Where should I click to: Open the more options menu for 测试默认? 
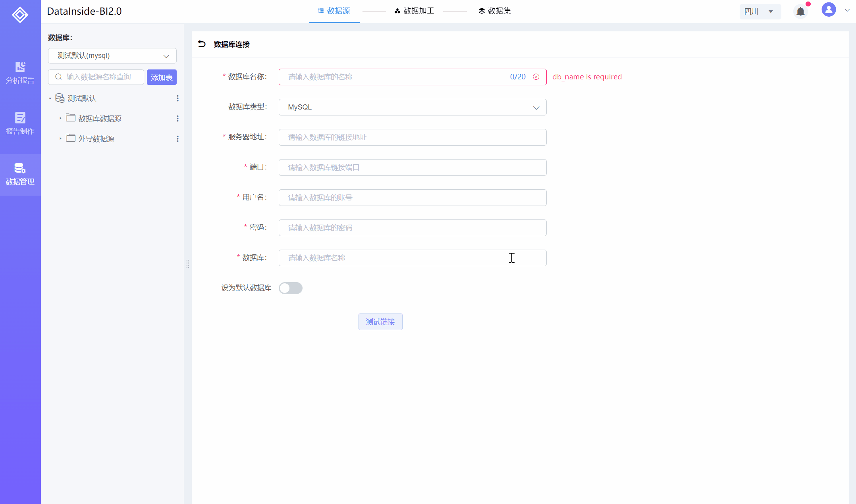point(177,98)
